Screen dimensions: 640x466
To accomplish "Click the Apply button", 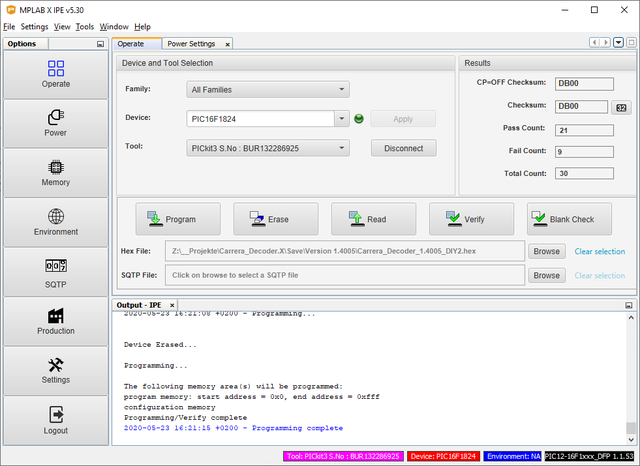I will point(403,119).
